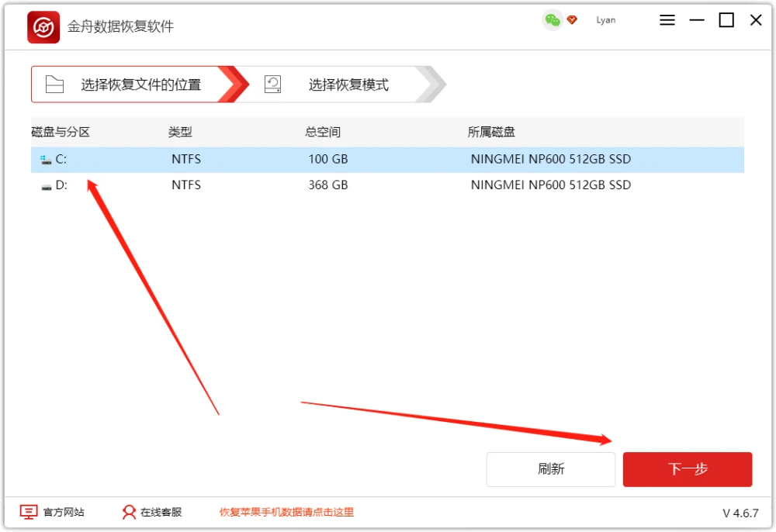Click the D: drive icon

[x=46, y=187]
